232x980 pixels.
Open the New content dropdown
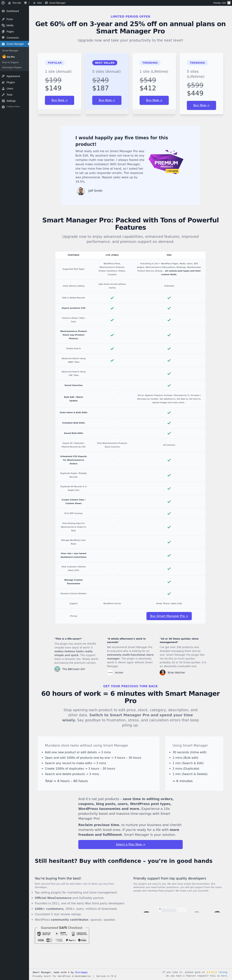37,3
